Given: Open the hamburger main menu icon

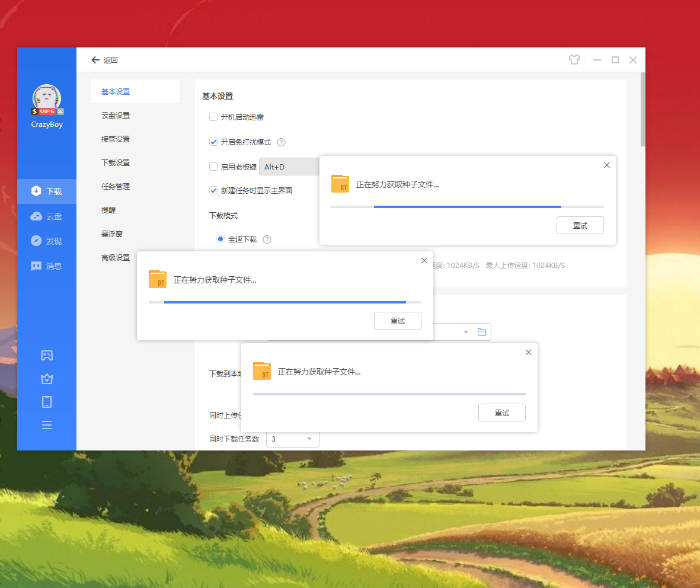Looking at the screenshot, I should pos(47,425).
